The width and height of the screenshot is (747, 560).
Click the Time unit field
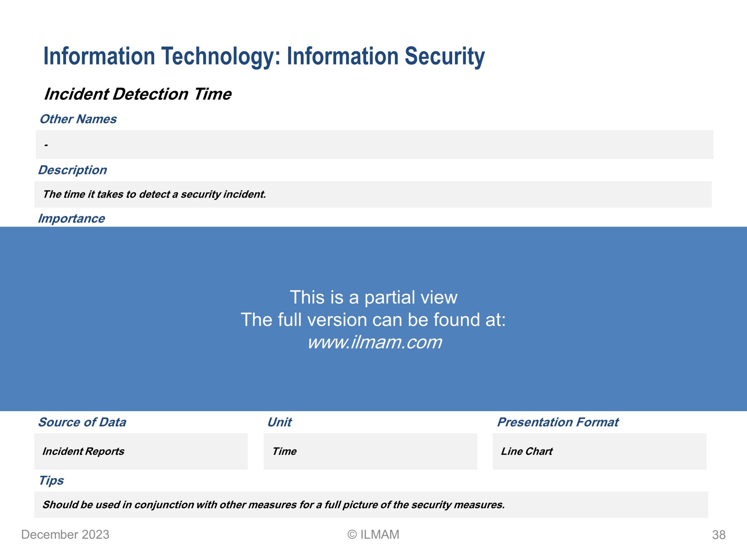coord(370,451)
